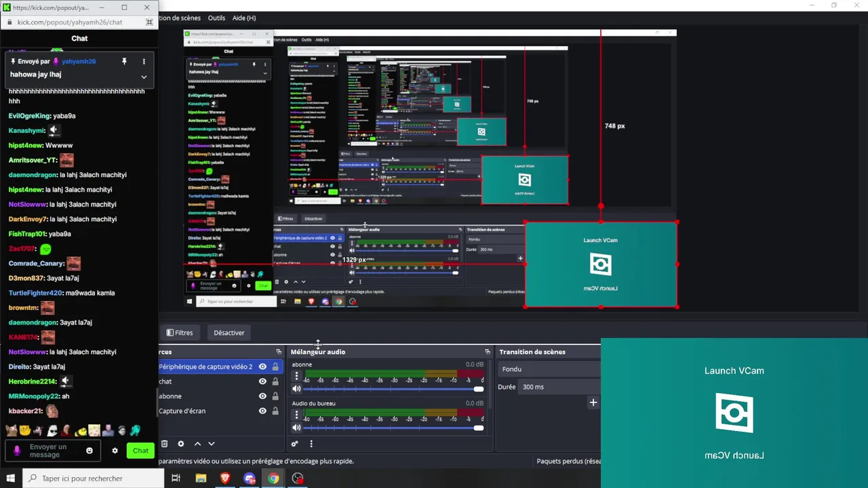Hide the chat source
This screenshot has height=488, width=868.
point(262,382)
